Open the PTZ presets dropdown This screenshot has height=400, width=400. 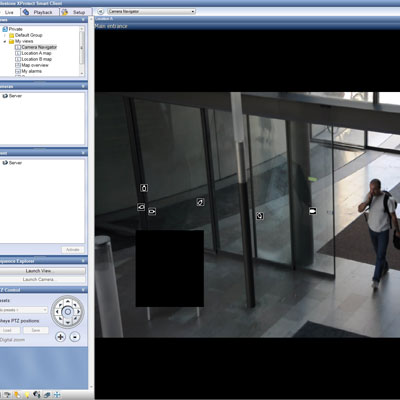(24, 310)
